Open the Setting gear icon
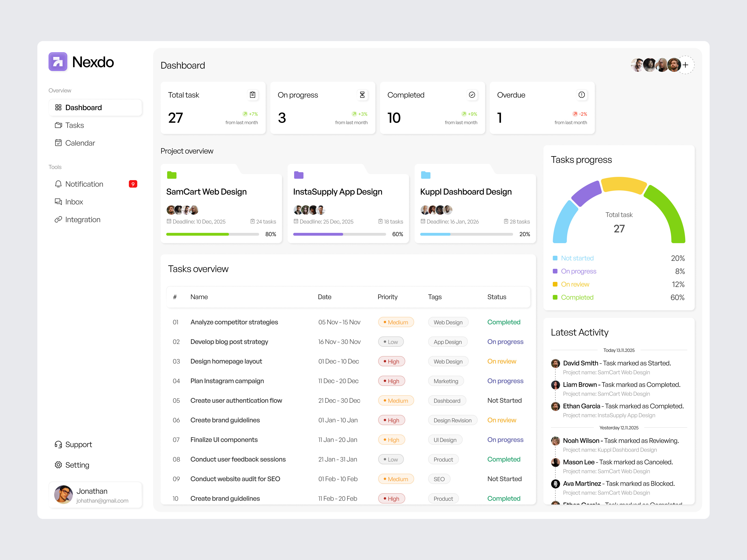 click(x=58, y=465)
